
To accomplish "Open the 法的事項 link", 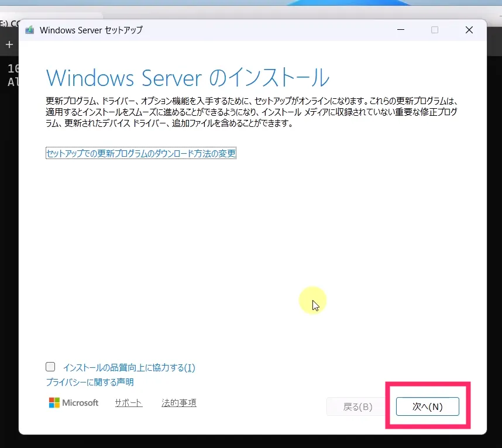I will (x=178, y=403).
